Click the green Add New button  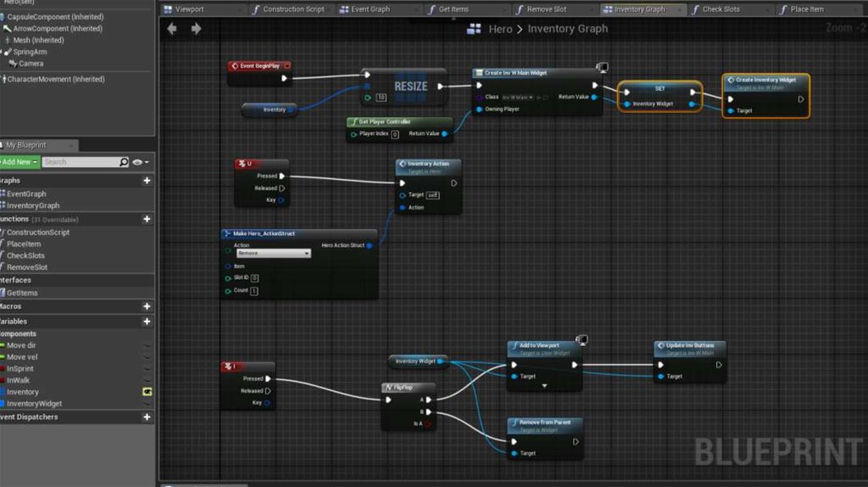click(x=19, y=162)
